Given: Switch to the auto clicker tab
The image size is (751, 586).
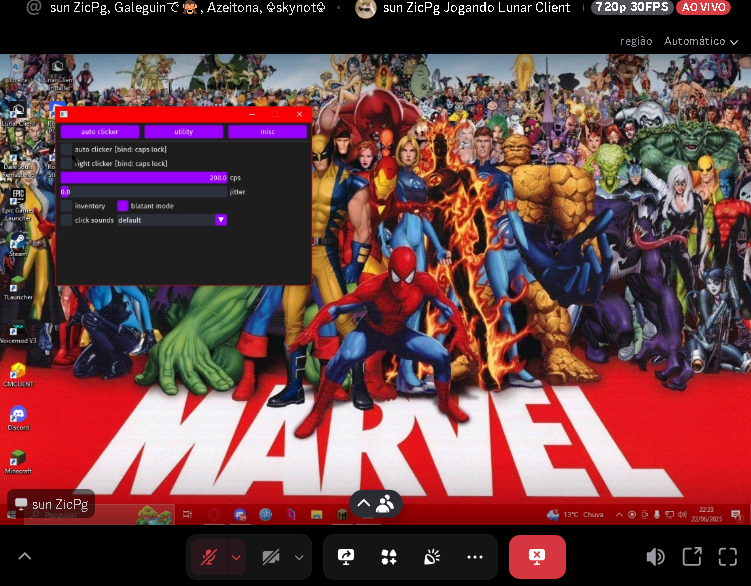Looking at the screenshot, I should pyautogui.click(x=100, y=132).
